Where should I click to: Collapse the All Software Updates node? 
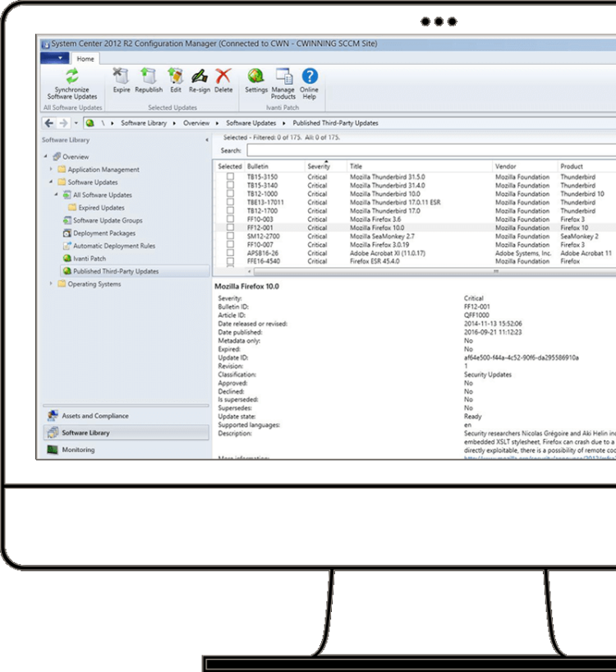point(56,195)
